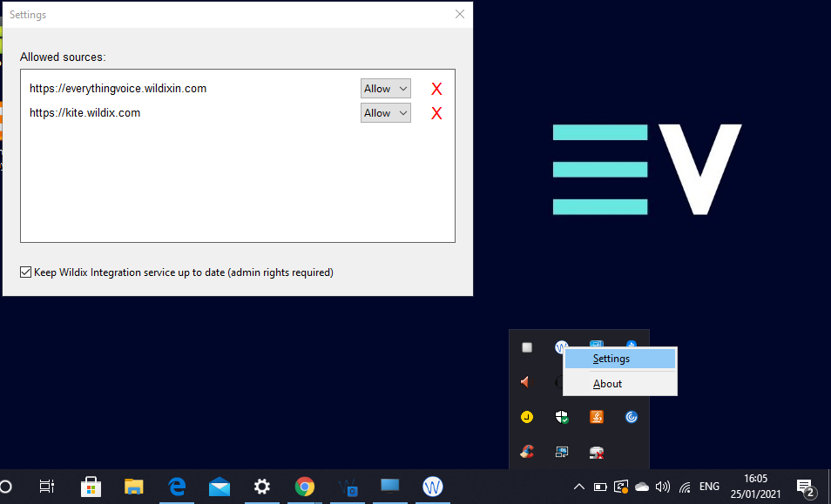Screen dimensions: 831x504
Task: Click the blue swirl tray icon
Action: (x=632, y=417)
